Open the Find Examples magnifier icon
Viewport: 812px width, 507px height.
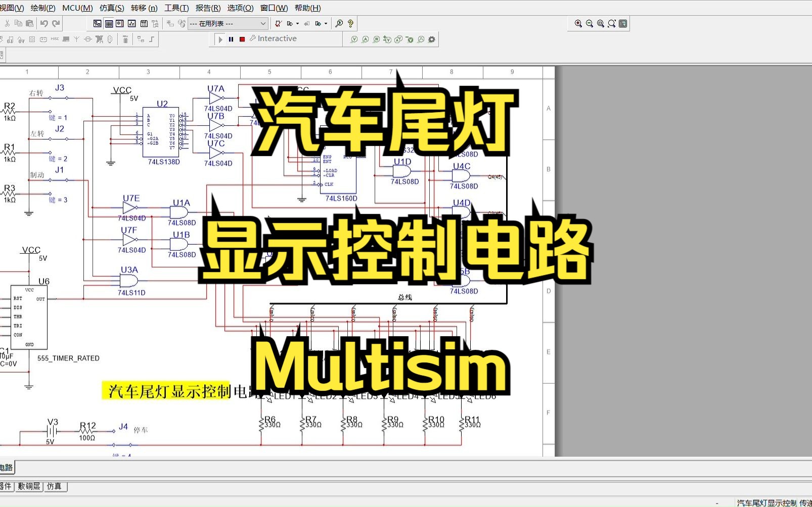point(339,23)
